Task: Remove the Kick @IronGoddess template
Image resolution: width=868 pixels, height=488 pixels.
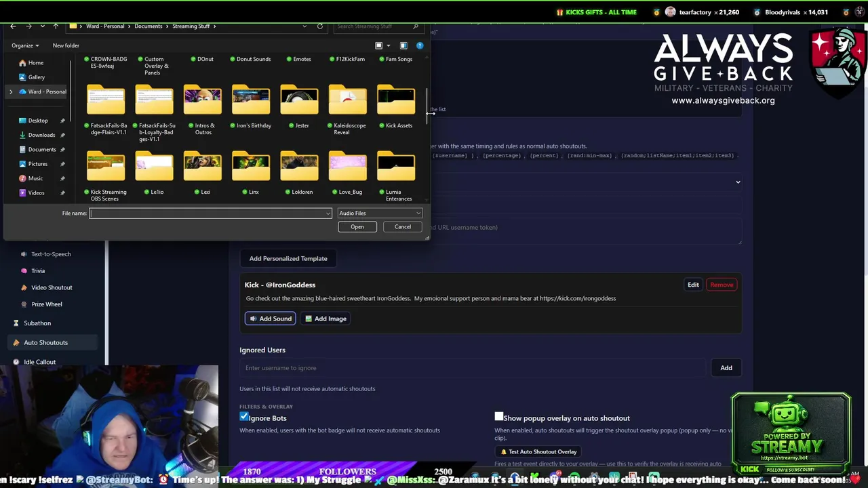Action: click(x=722, y=285)
